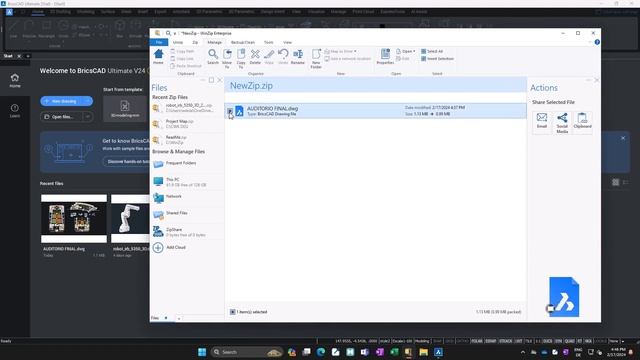Select This PC in the Files pane

187,182
